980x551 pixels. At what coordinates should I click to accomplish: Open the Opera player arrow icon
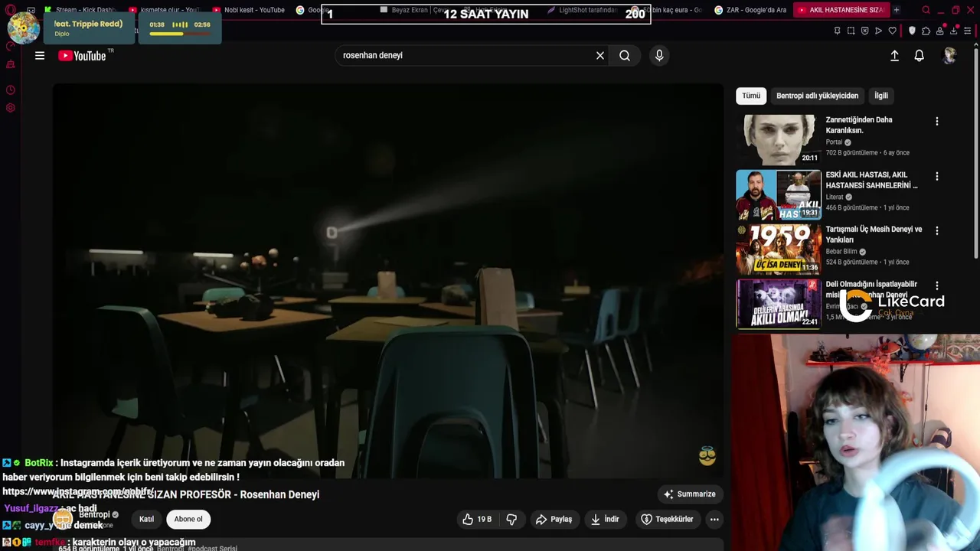point(878,31)
